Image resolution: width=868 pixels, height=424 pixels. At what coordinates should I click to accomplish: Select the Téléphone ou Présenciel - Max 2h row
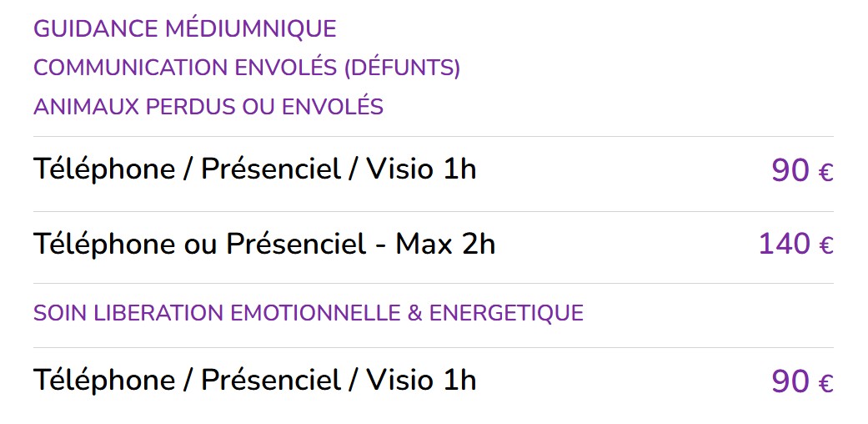434,244
